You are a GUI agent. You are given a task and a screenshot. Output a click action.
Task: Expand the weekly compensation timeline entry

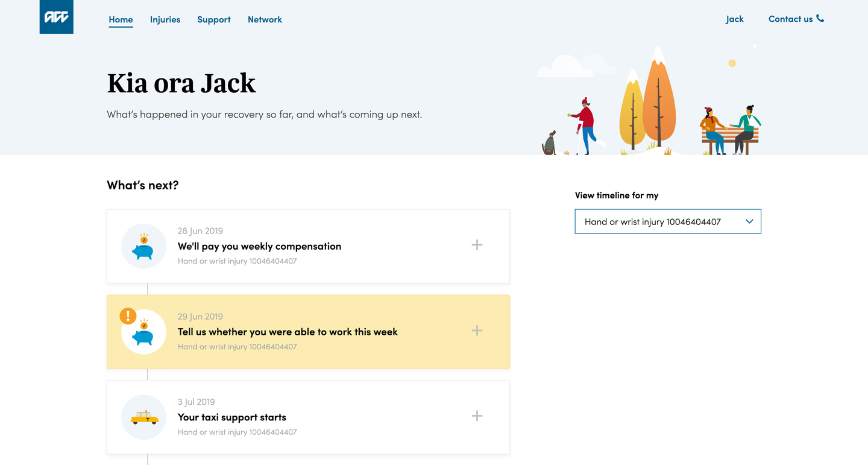tap(477, 245)
